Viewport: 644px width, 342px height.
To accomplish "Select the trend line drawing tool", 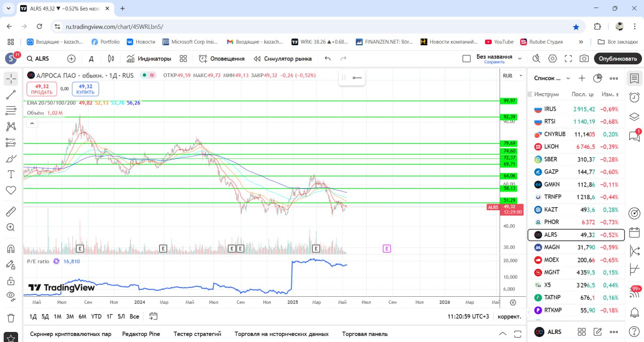I will [x=11, y=95].
